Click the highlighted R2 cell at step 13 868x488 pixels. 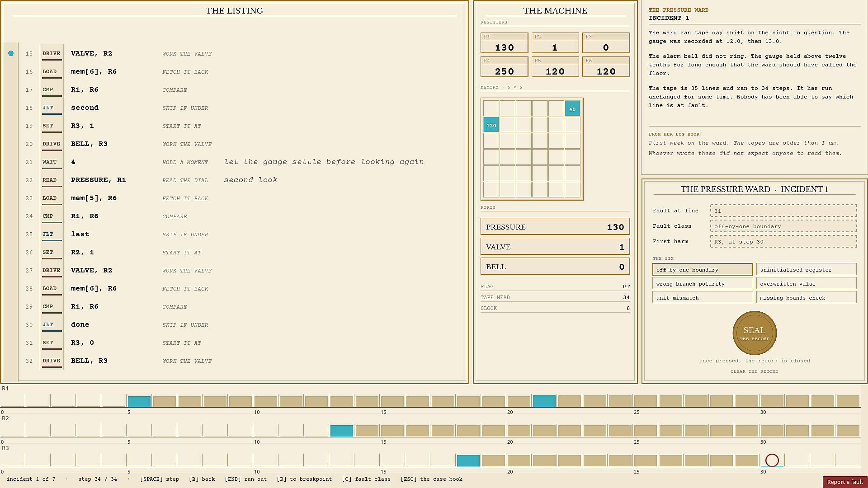click(x=341, y=431)
